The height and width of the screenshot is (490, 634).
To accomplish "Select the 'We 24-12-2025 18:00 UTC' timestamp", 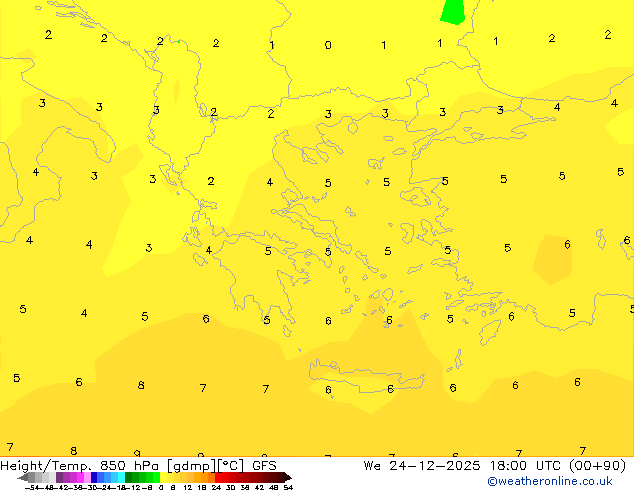I will tap(462, 466).
